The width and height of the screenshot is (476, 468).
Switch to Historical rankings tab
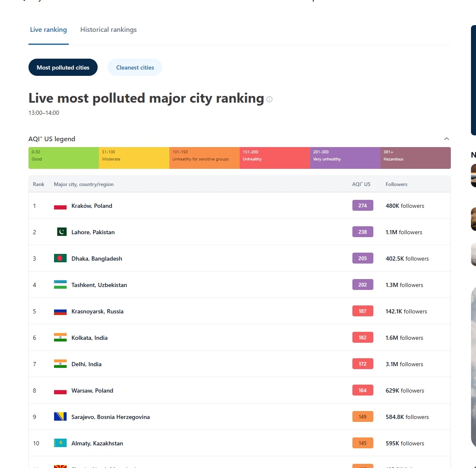click(109, 29)
